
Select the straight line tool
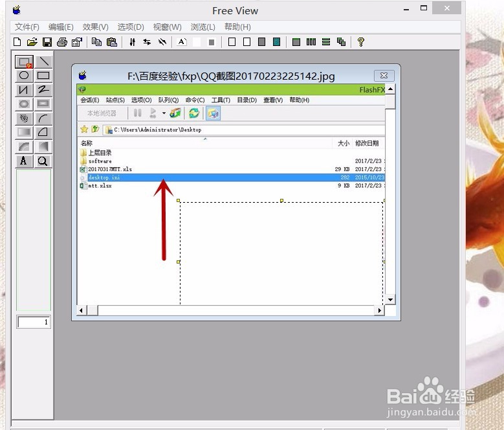click(43, 62)
